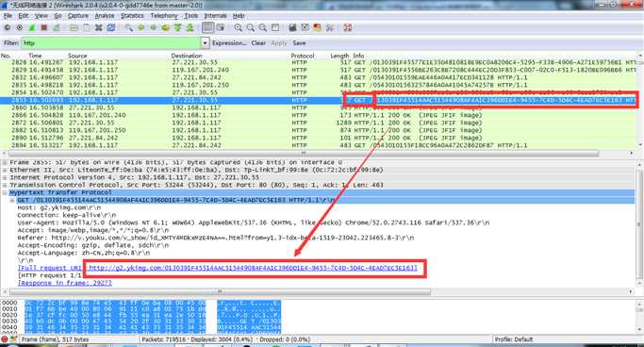Save this capture file toolbar icon
This screenshot has height=347, width=644.
click(86, 28)
